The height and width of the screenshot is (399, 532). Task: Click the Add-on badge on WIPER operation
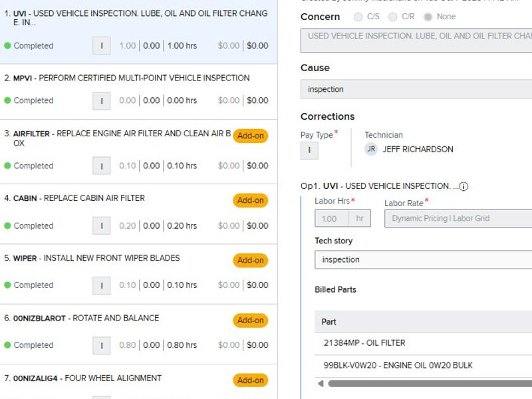click(x=250, y=260)
